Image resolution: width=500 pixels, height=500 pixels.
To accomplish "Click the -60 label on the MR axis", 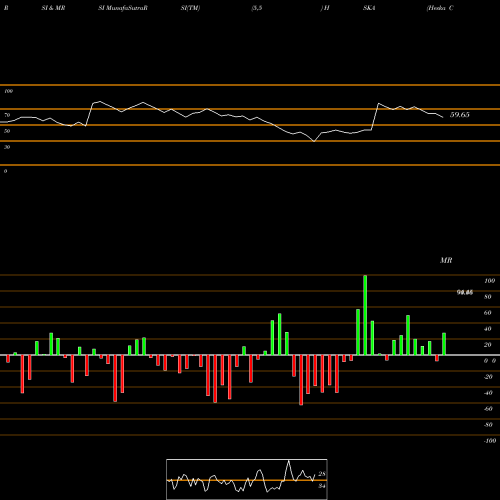I will [488, 409].
